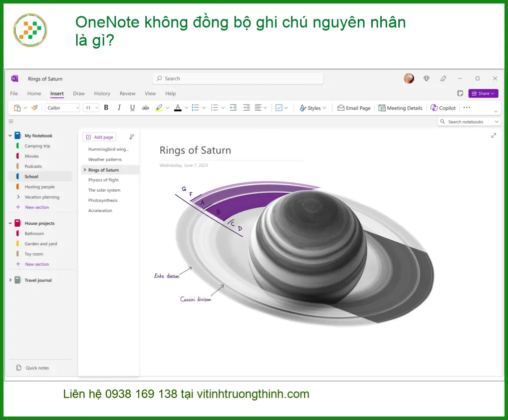Click the full page view expand icon
Viewport: 508px width, 420px height.
493,136
